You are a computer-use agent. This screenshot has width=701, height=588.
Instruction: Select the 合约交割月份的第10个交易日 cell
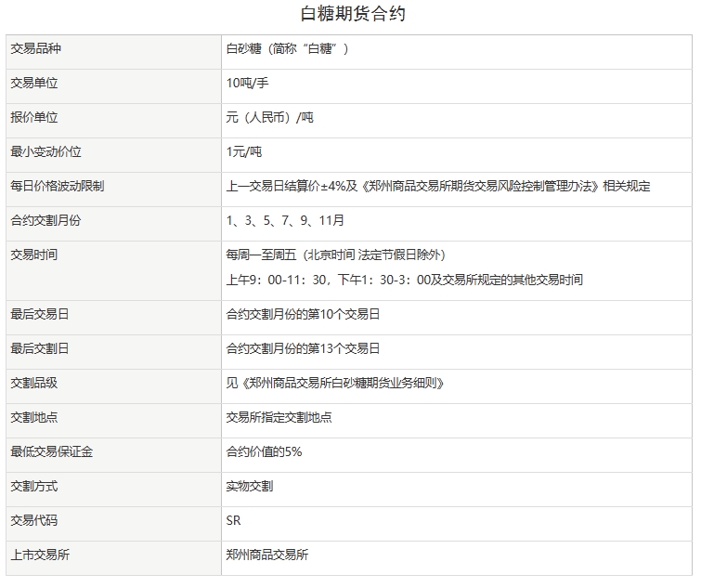pyautogui.click(x=303, y=314)
